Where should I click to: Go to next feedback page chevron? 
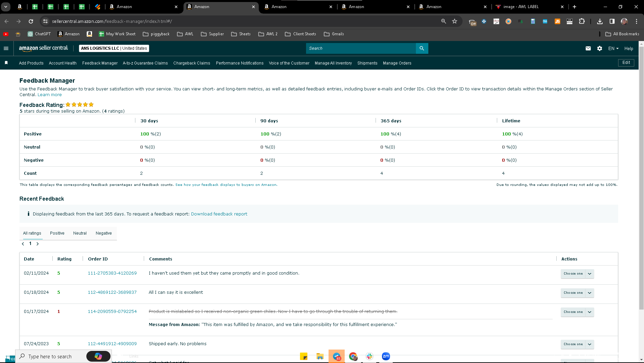(x=38, y=244)
